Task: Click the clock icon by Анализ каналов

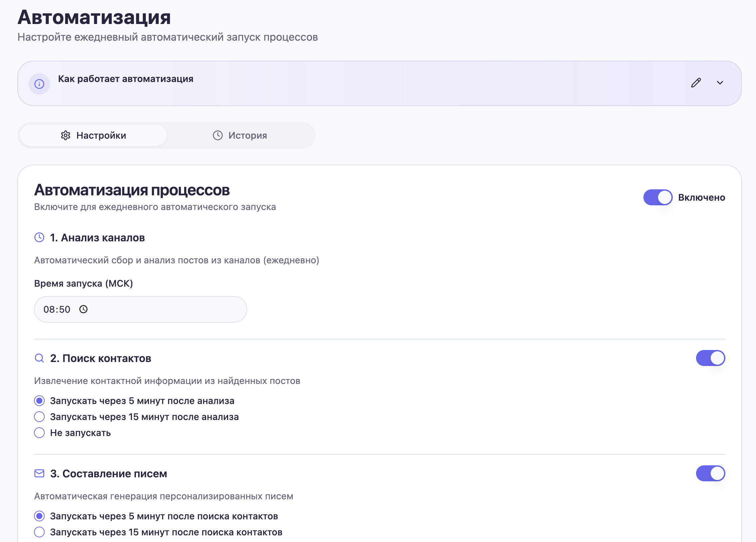Action: tap(39, 237)
